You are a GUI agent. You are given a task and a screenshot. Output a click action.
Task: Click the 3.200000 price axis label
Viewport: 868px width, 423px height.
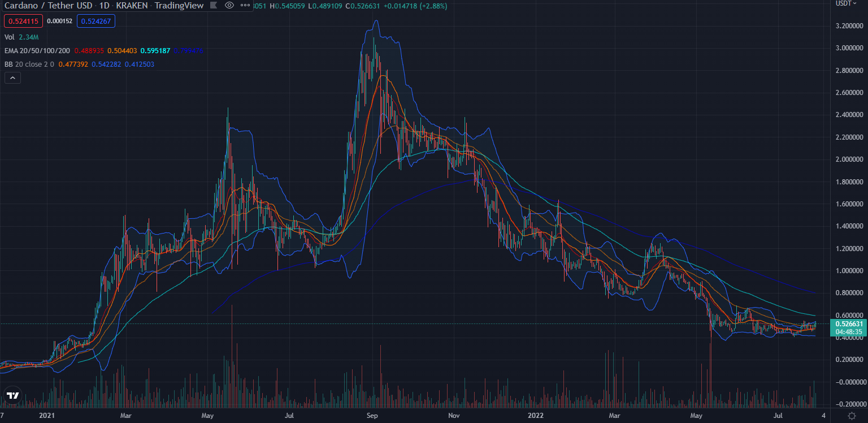pyautogui.click(x=850, y=26)
